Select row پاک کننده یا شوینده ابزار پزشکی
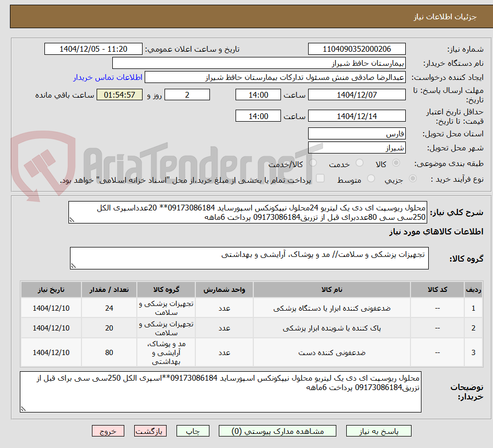493x448 pixels. point(252,328)
